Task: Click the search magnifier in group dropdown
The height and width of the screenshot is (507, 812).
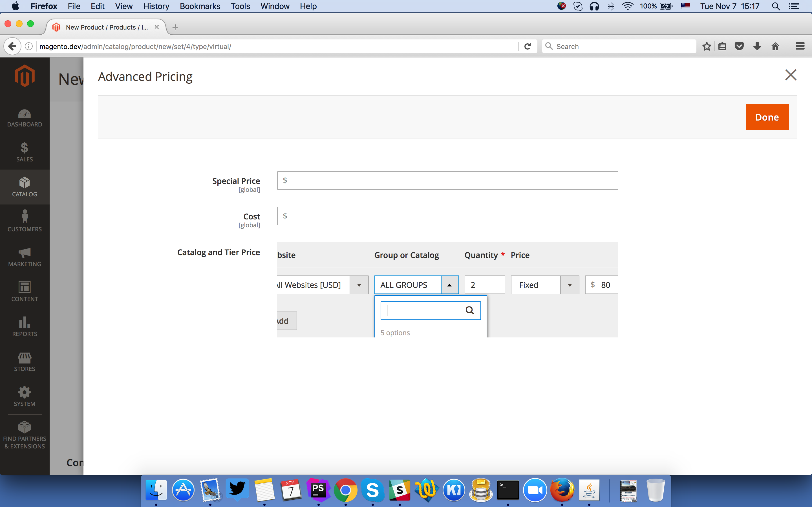Action: [469, 310]
